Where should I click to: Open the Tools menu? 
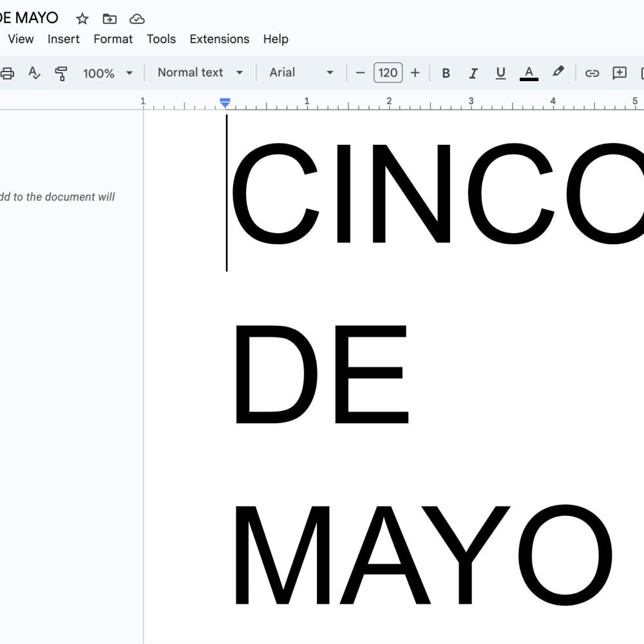(x=161, y=39)
